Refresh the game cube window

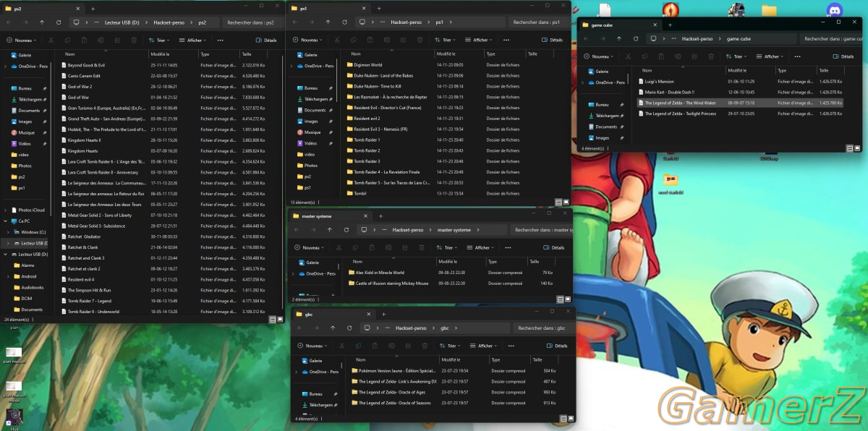click(x=637, y=38)
